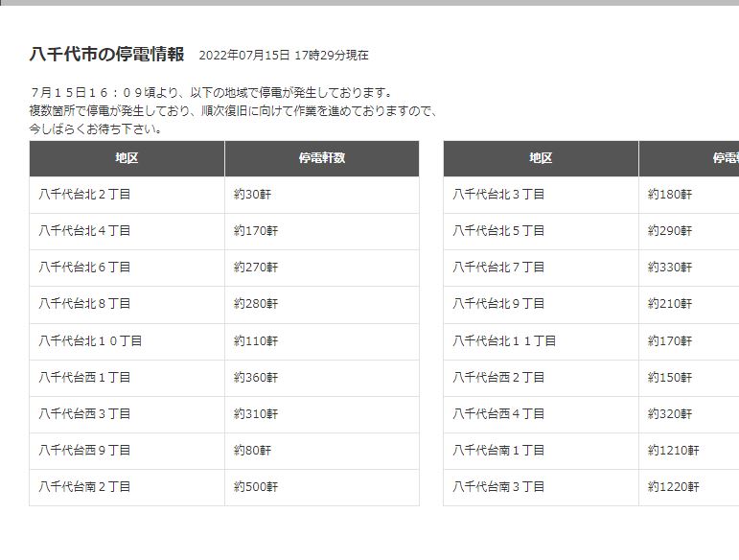Select the 八千代台北２丁目 district cell
Viewport: 739px width, 560px height.
(x=127, y=195)
